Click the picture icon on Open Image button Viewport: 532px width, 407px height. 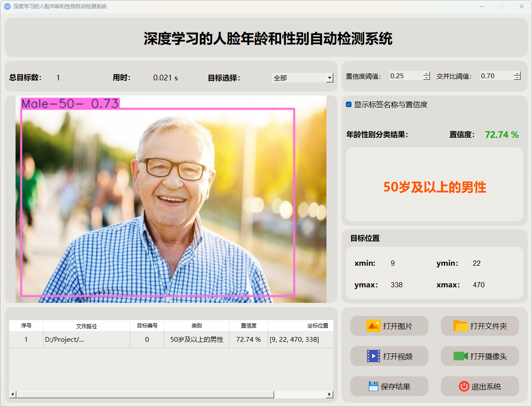tap(373, 326)
